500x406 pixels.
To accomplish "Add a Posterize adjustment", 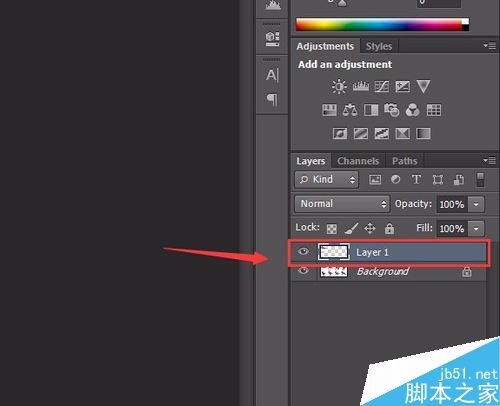I will click(x=361, y=134).
